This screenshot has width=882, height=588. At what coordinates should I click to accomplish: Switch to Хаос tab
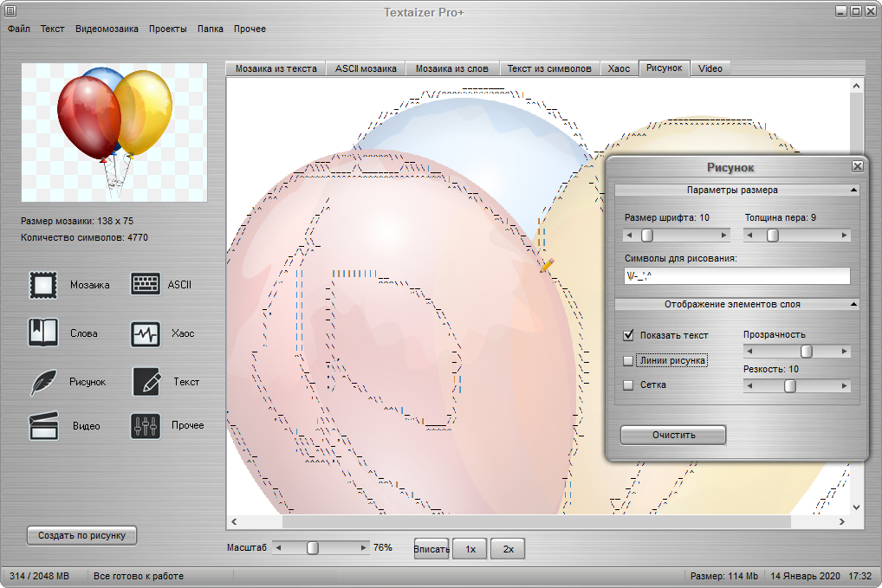[619, 68]
